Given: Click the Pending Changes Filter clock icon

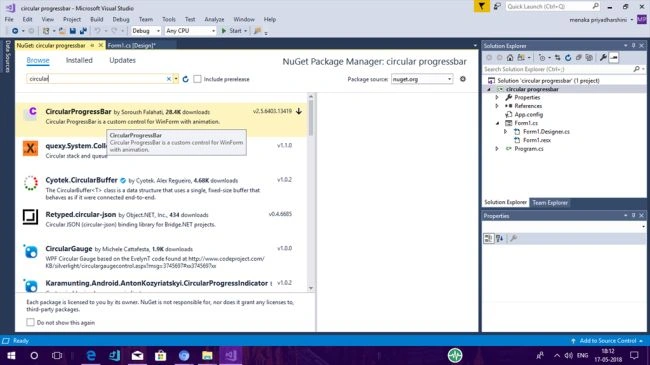Looking at the screenshot, I should [542, 58].
